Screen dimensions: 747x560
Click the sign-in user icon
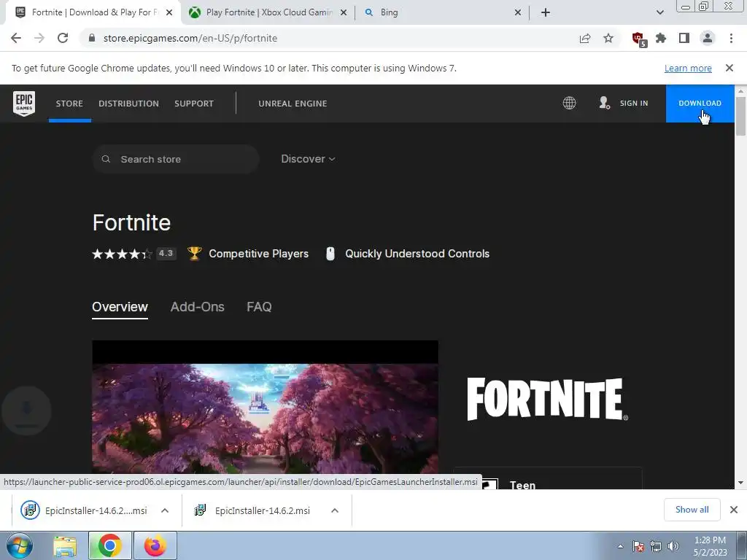605,103
